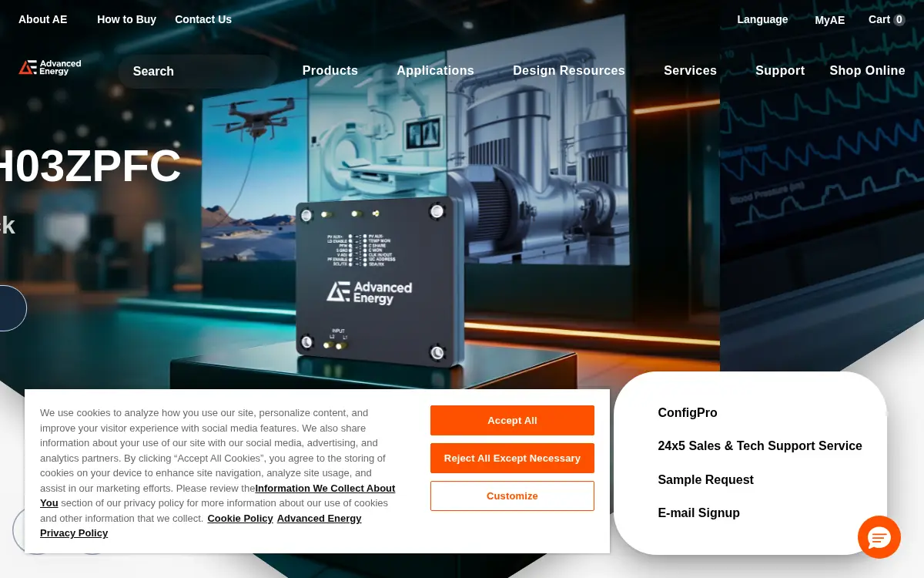Open the Products menu

point(330,71)
